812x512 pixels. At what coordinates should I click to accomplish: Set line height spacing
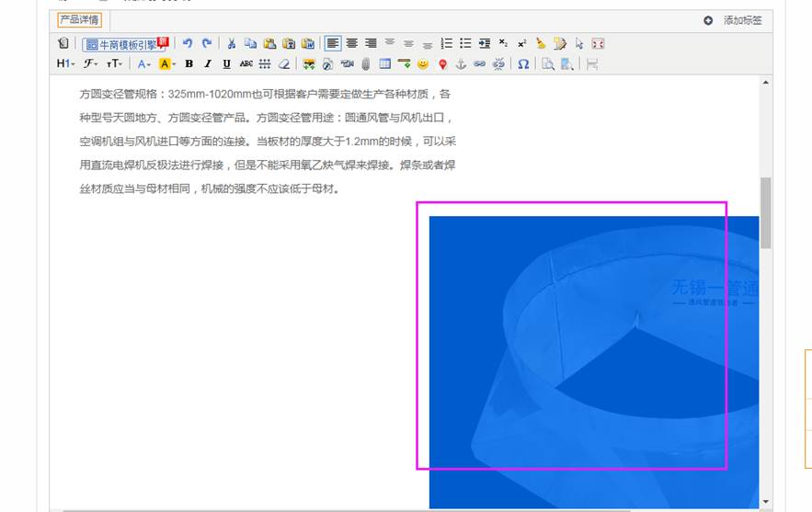tap(265, 63)
